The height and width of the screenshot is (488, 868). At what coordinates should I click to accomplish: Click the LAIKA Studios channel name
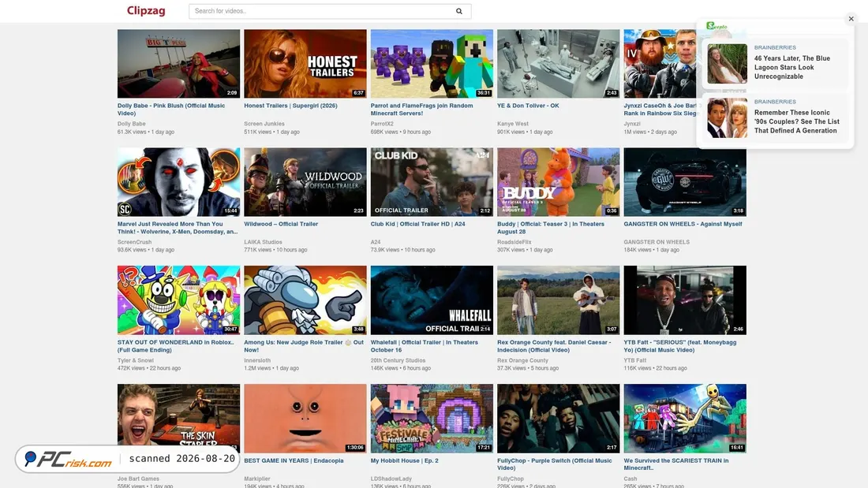click(x=263, y=242)
